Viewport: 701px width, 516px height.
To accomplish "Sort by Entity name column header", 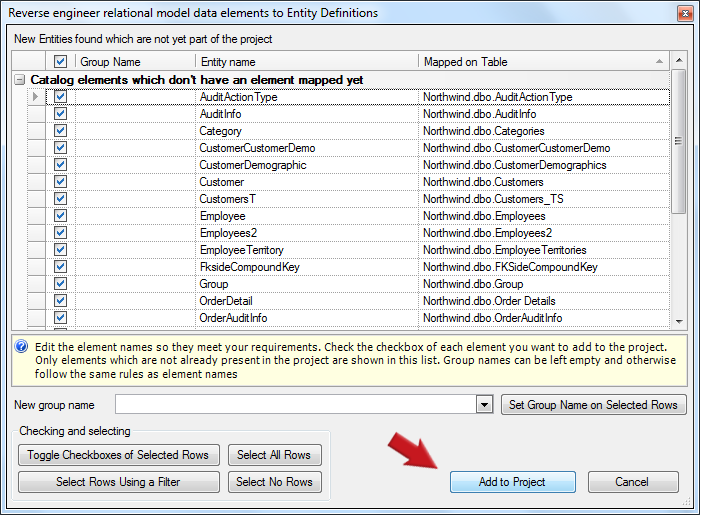I will tap(307, 61).
